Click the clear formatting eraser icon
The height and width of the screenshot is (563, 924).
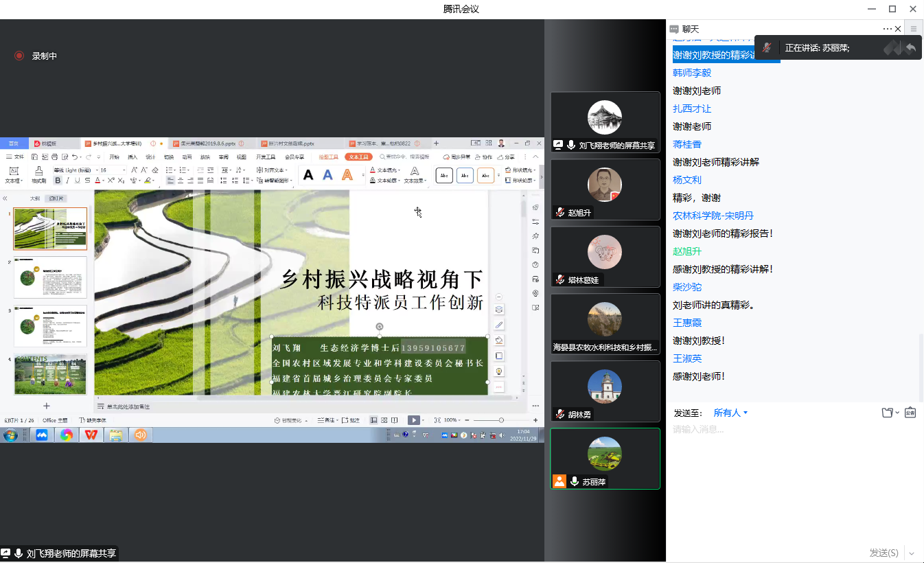155,170
